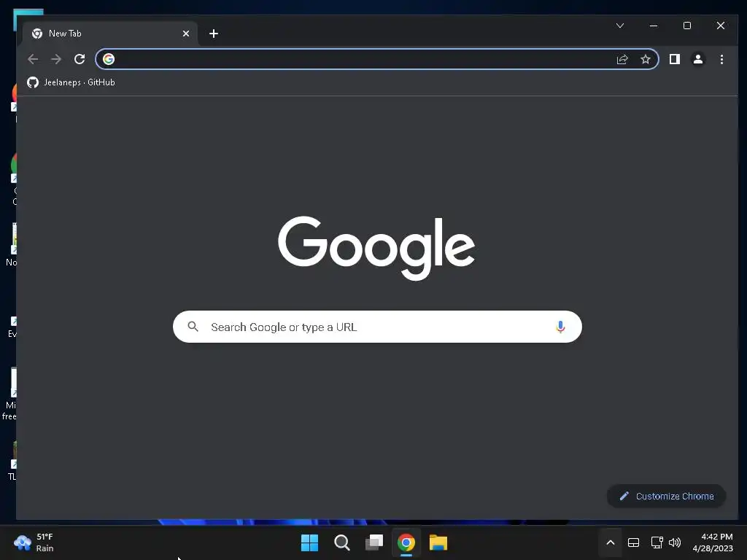This screenshot has width=747, height=560.
Task: Open the tab search dropdown arrow
Action: point(620,26)
